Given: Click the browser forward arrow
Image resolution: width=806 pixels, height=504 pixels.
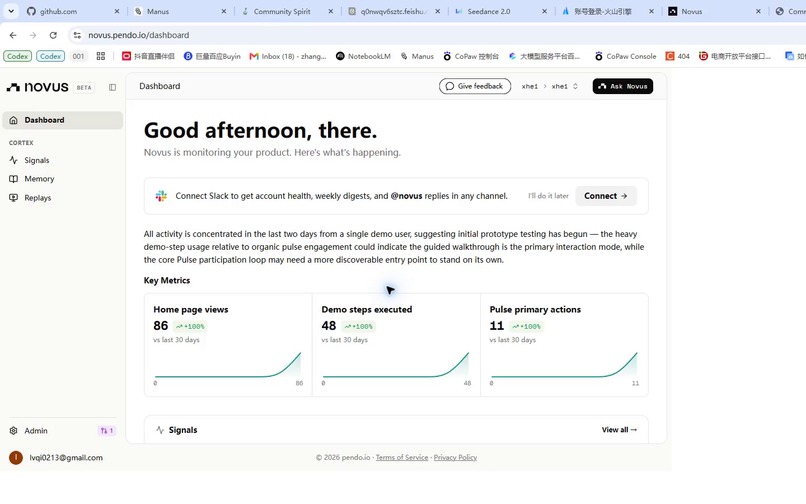Looking at the screenshot, I should [33, 35].
